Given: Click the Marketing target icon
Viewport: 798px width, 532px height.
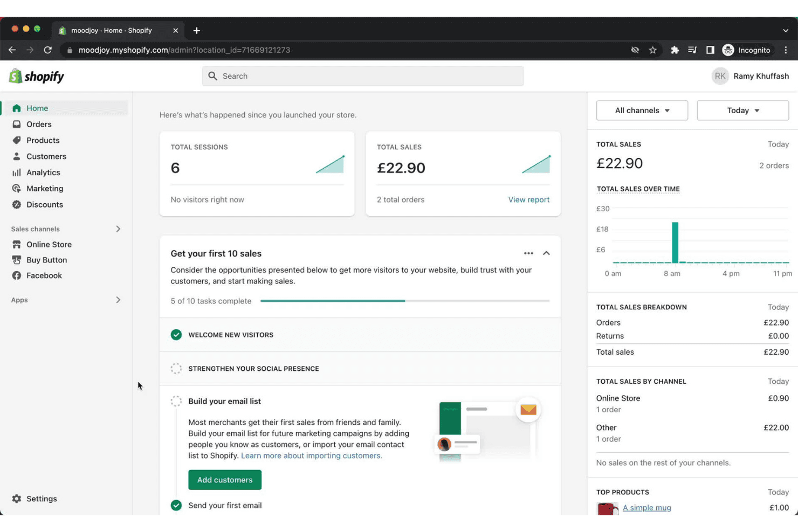Looking at the screenshot, I should coord(17,189).
